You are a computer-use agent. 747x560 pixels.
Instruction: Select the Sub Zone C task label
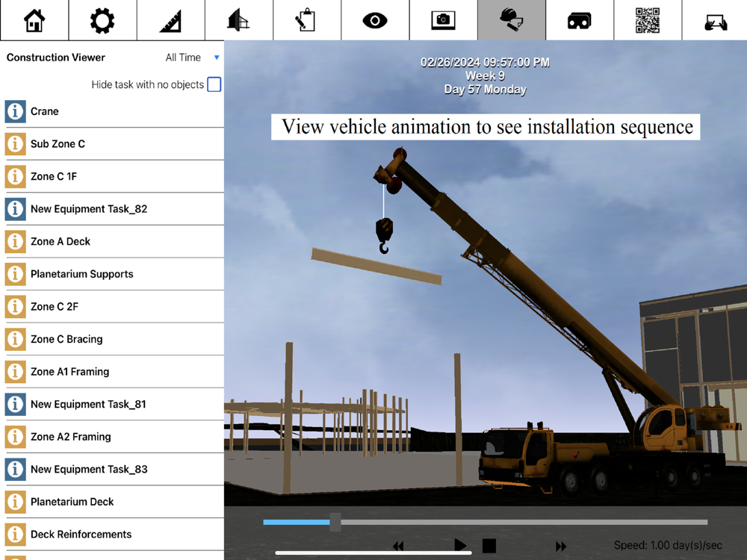(x=58, y=144)
